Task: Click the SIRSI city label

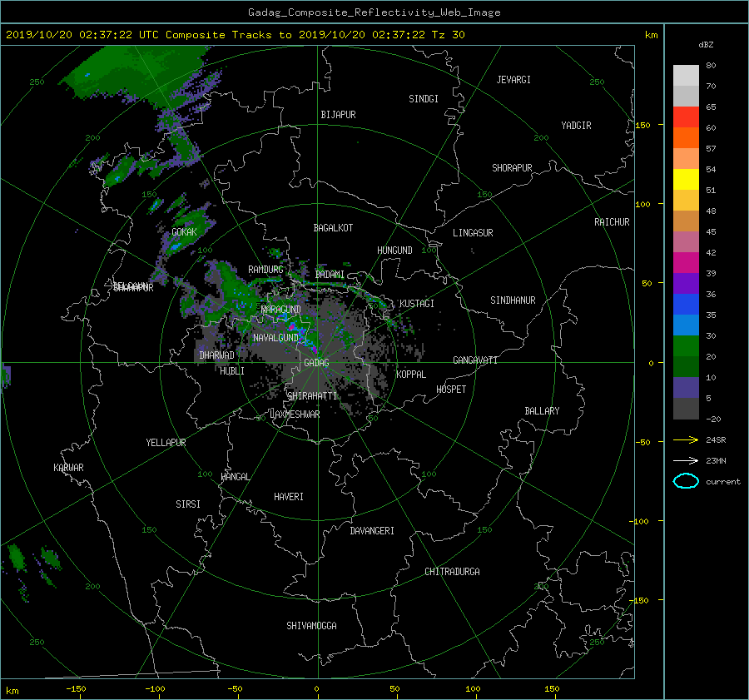Action: [x=188, y=504]
